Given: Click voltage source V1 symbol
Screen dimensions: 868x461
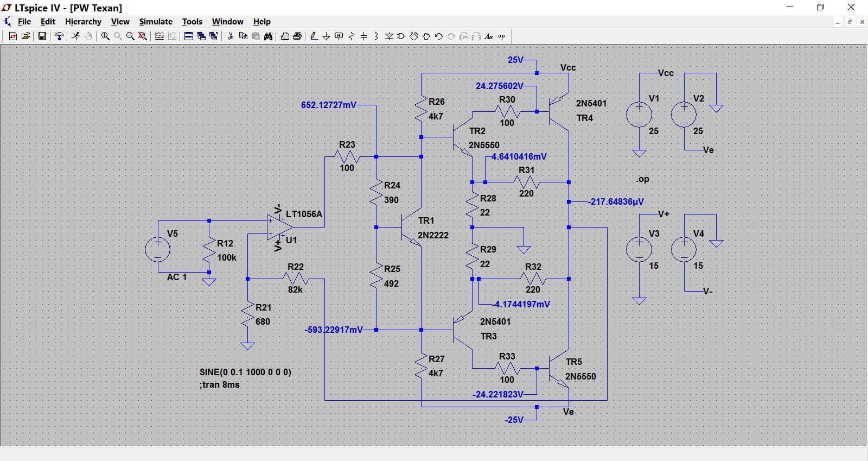Looking at the screenshot, I should pyautogui.click(x=639, y=115).
